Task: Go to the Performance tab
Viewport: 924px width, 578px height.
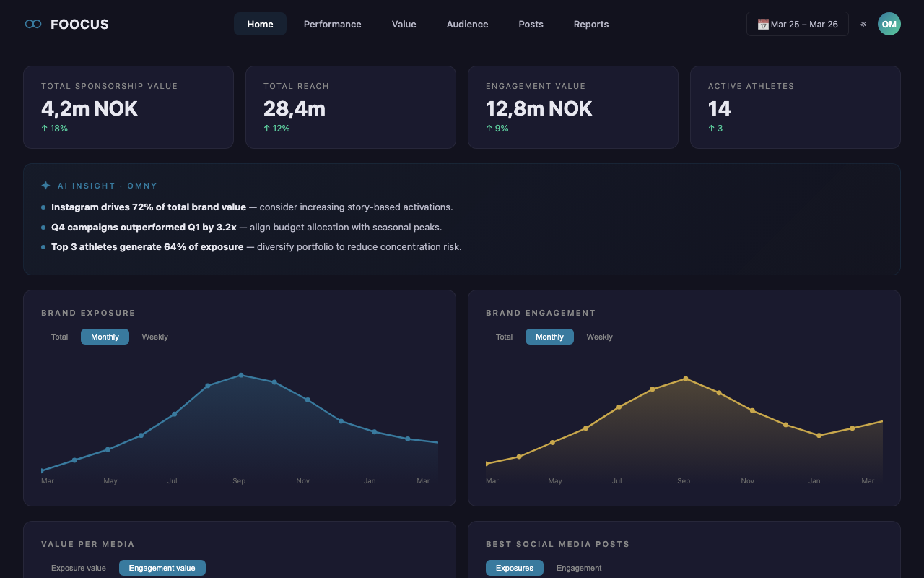Action: click(x=332, y=24)
